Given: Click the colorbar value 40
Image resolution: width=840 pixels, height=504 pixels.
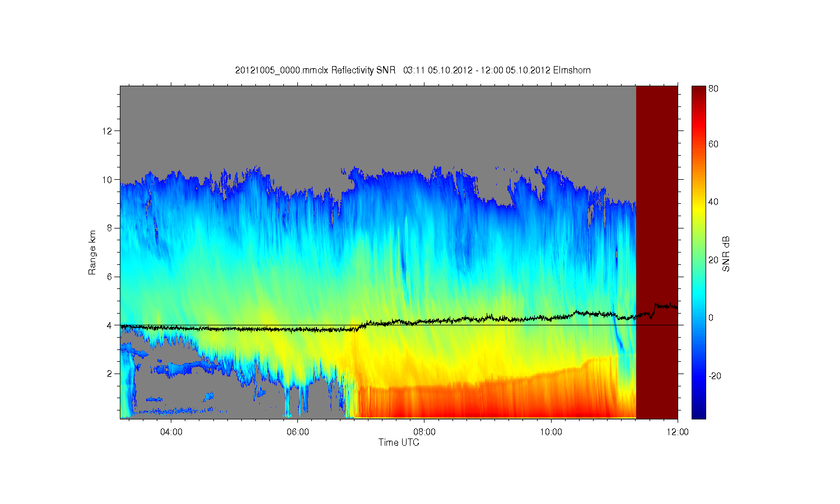Looking at the screenshot, I should [x=713, y=202].
